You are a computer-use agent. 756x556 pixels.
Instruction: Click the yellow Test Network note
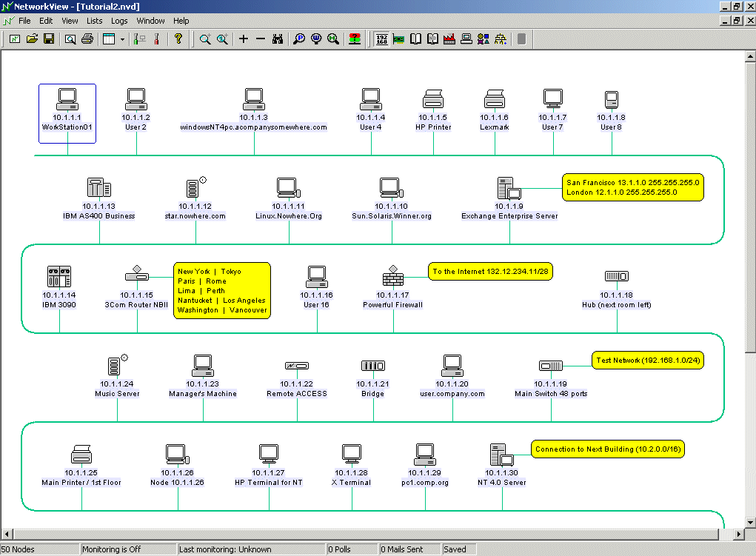(x=649, y=361)
